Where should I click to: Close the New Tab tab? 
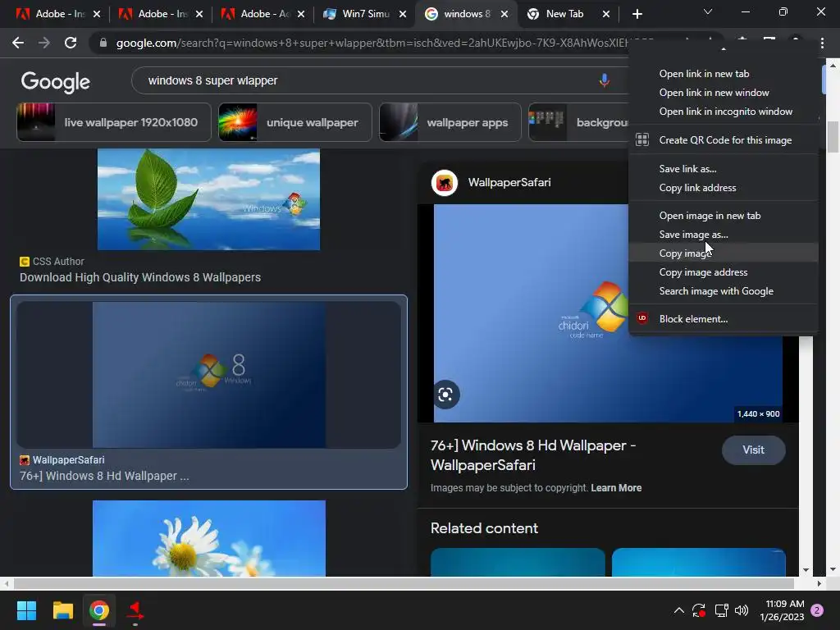[x=606, y=14]
